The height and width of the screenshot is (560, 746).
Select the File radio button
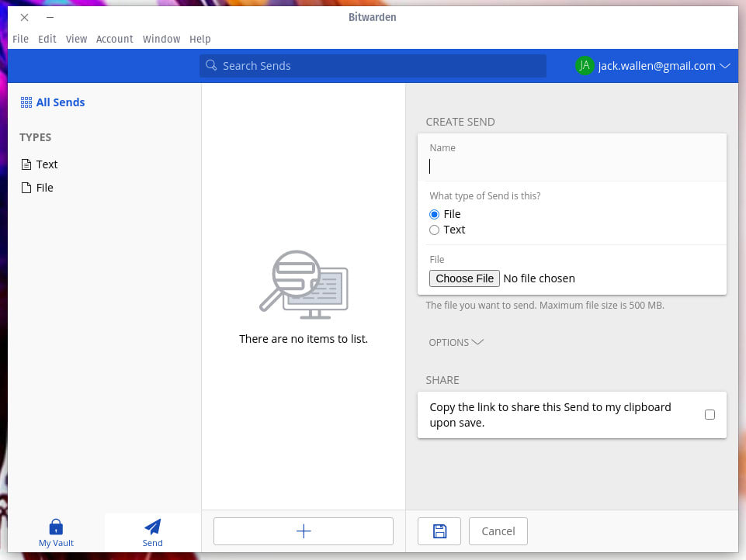coord(434,214)
